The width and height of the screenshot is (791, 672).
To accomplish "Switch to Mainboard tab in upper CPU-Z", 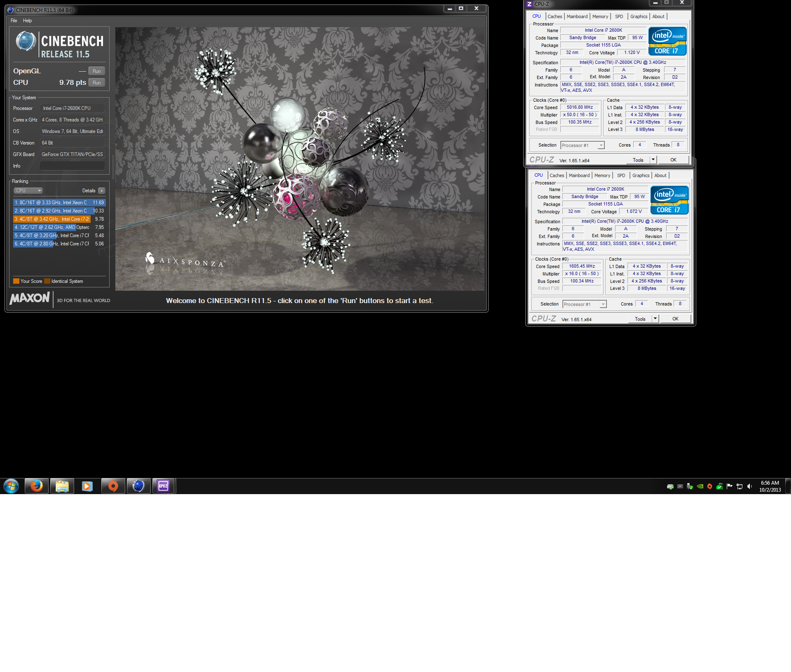I will tap(577, 16).
